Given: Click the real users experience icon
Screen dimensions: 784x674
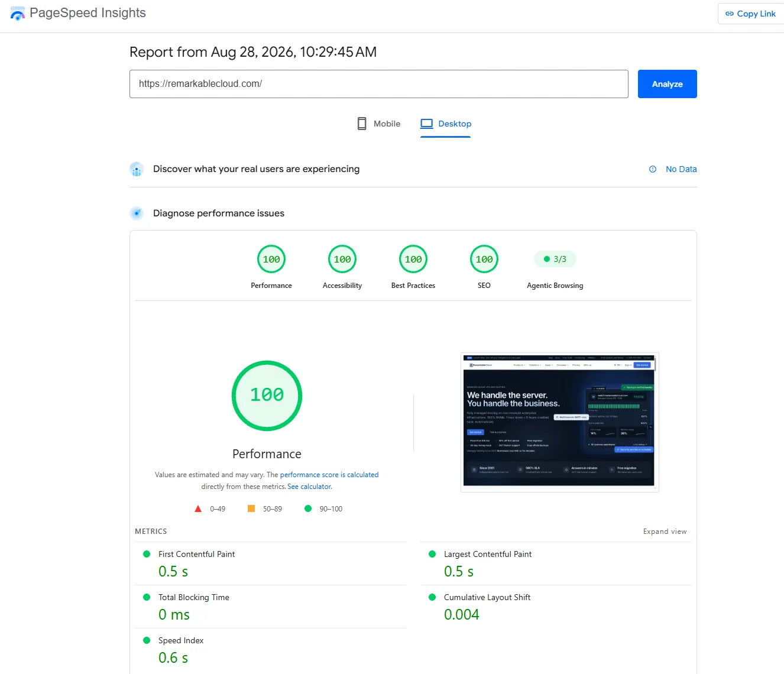Looking at the screenshot, I should pos(137,169).
